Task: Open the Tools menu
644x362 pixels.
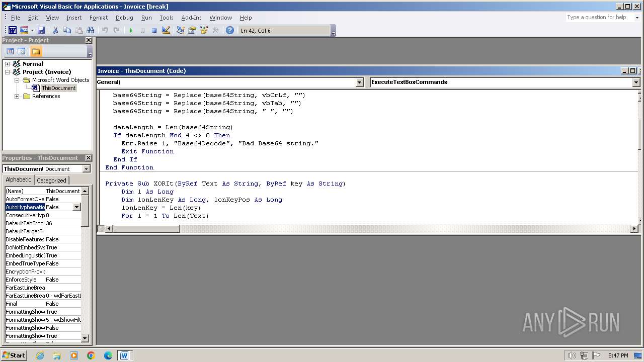Action: click(167, 18)
